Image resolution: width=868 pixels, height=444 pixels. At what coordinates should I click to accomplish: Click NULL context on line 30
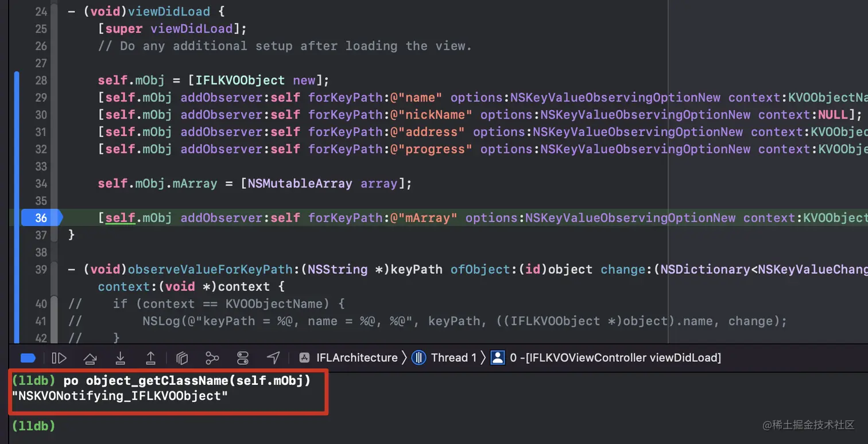[x=832, y=115]
